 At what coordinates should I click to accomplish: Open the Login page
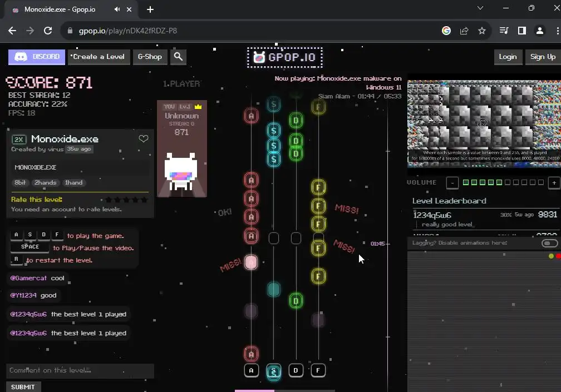[x=508, y=57]
